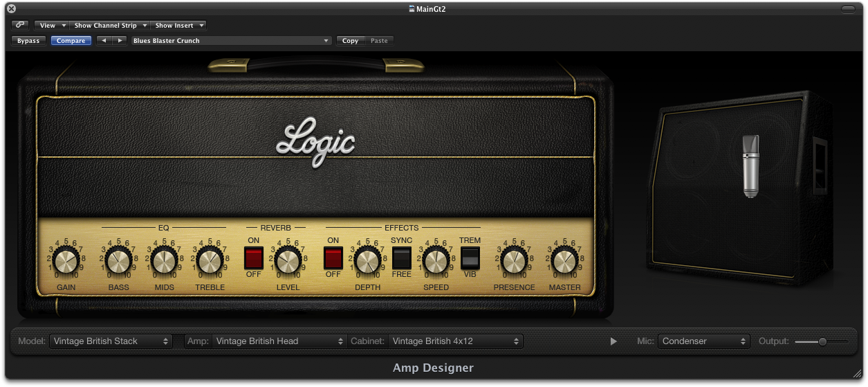
Task: Toggle the Reverb ON/OFF switch
Action: [254, 258]
